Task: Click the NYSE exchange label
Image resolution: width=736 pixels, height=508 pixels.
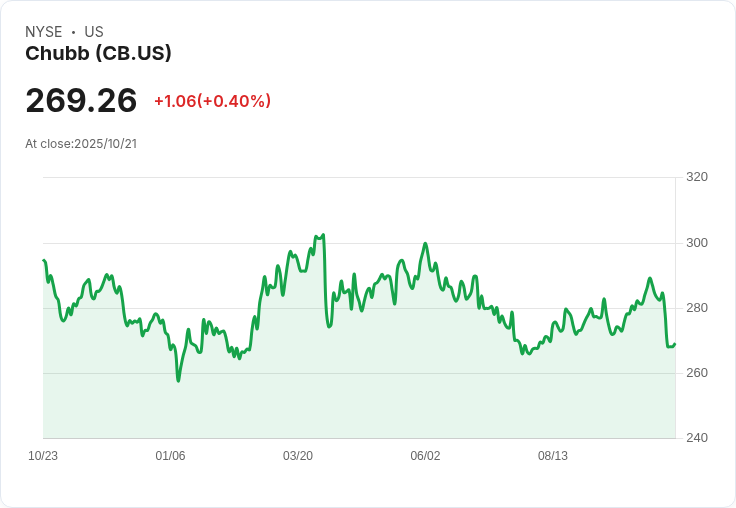Action: pyautogui.click(x=44, y=32)
